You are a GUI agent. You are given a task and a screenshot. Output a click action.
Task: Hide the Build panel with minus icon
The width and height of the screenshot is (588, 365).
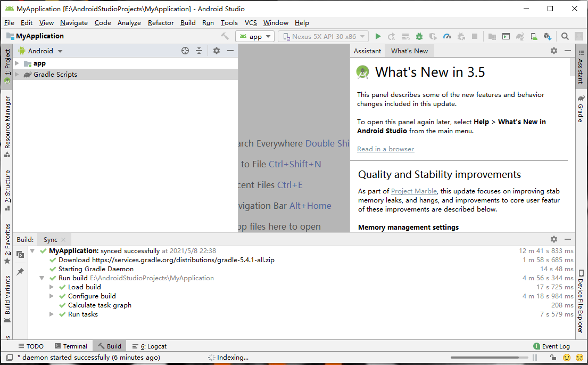click(x=568, y=239)
